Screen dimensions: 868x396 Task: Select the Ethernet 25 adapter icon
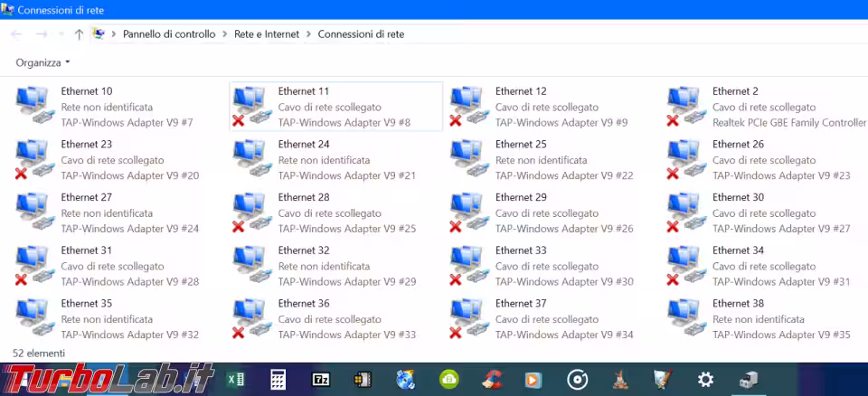[469, 159]
